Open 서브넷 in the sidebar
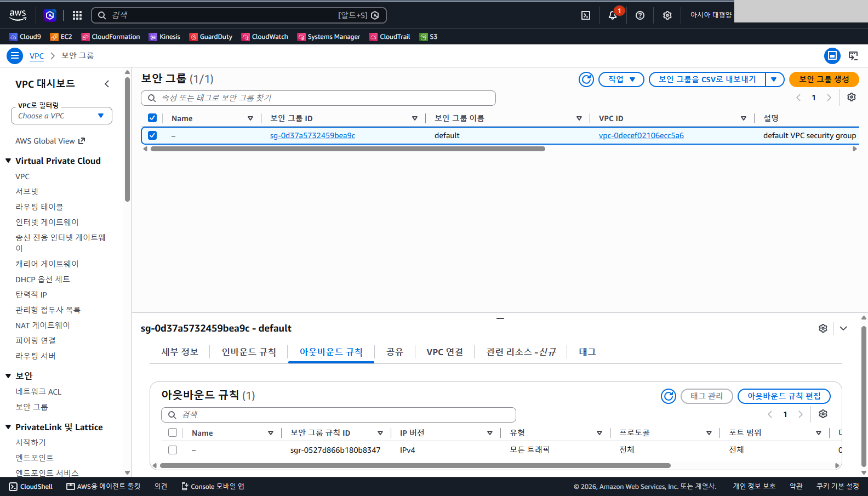This screenshot has width=868, height=496. [27, 191]
